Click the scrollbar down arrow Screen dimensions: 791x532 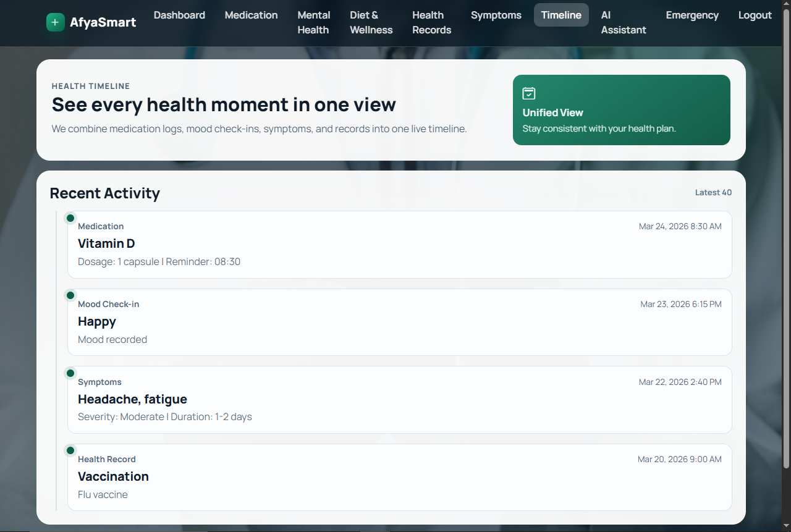point(786,527)
